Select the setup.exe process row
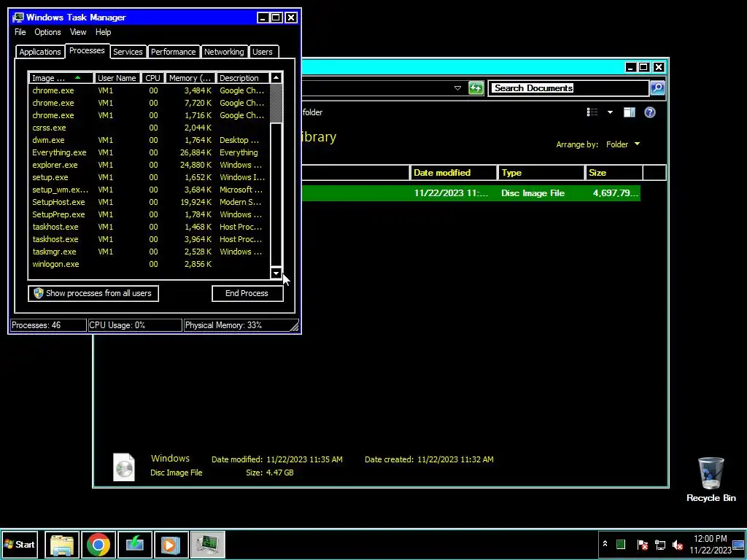Screen dimensions: 747x560 [x=149, y=177]
